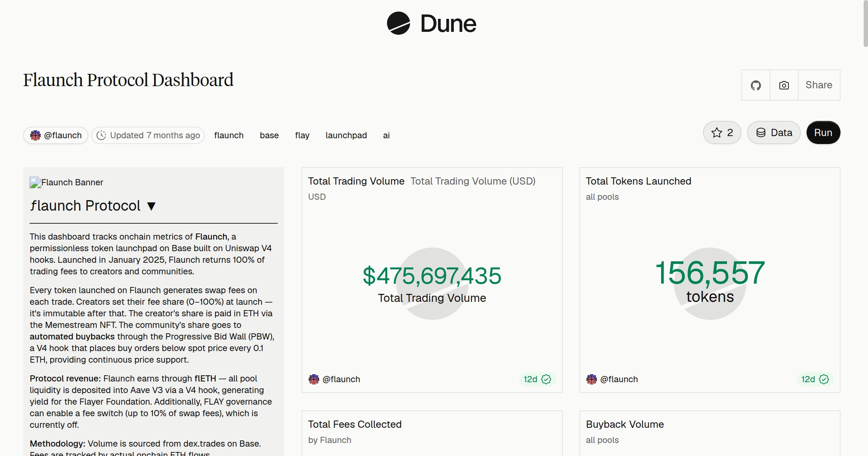The image size is (868, 456).
Task: Click the 'Protocol revenue:' bold text
Action: (x=65, y=379)
